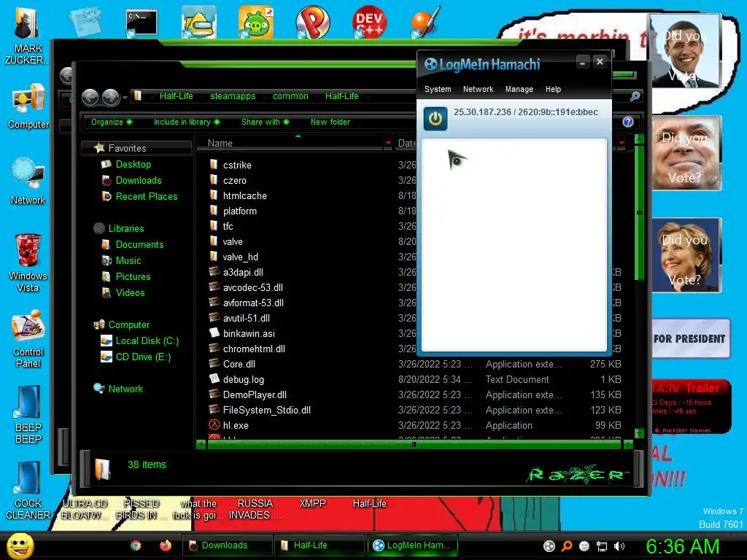Select the binkawin.asi file
Viewport: 747px width, 560px height.
coord(249,334)
